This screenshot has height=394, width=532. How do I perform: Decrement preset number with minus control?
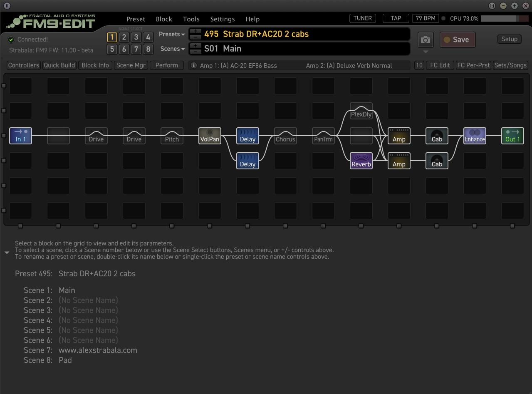[195, 37]
